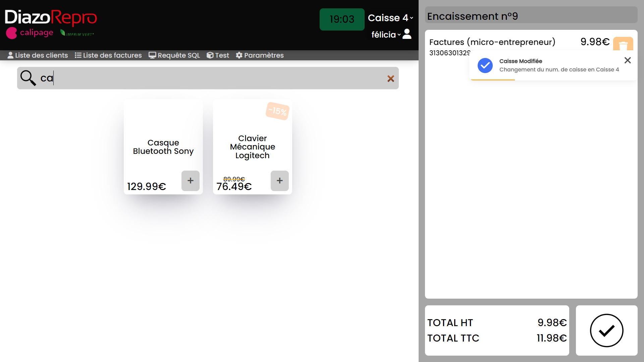
Task: Click the user profile avatar icon
Action: click(x=407, y=34)
